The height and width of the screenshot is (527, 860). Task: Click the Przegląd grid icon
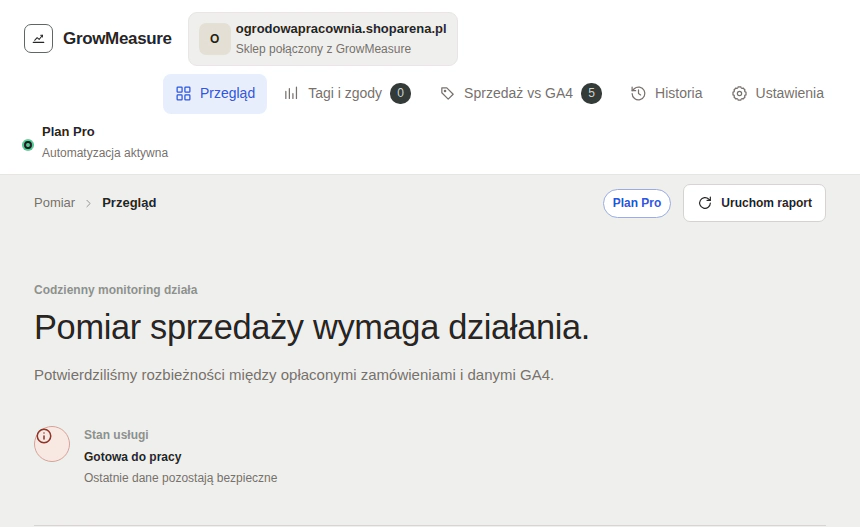click(183, 94)
